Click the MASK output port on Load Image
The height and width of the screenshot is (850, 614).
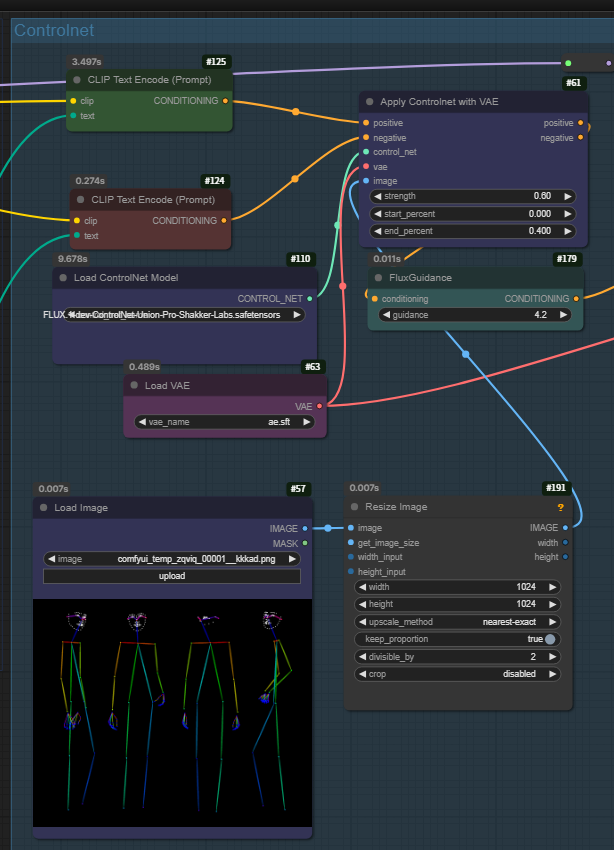tap(305, 543)
